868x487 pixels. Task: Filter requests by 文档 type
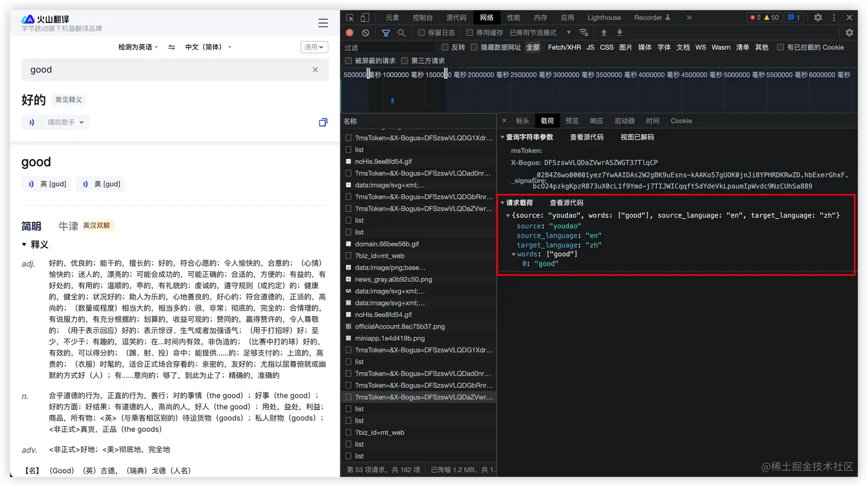coord(683,47)
